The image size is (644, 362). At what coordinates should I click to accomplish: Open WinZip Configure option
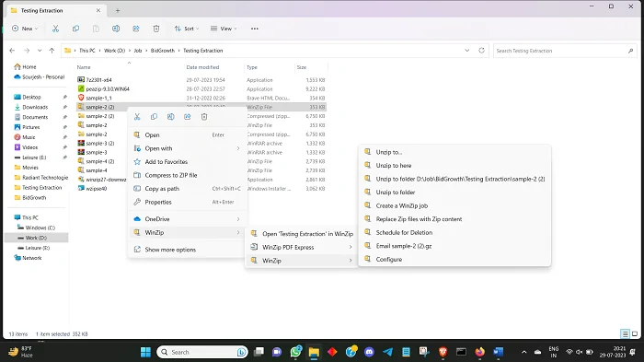pyautogui.click(x=454, y=260)
